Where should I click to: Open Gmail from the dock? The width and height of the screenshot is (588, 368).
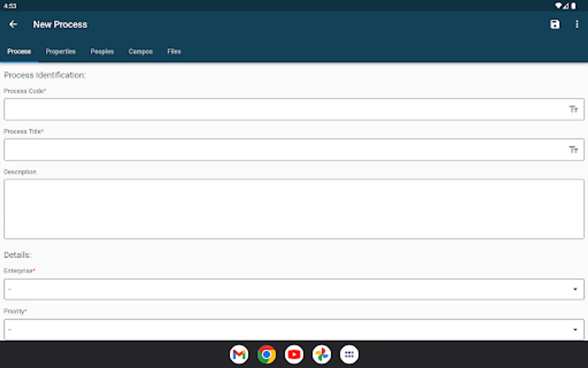[239, 354]
